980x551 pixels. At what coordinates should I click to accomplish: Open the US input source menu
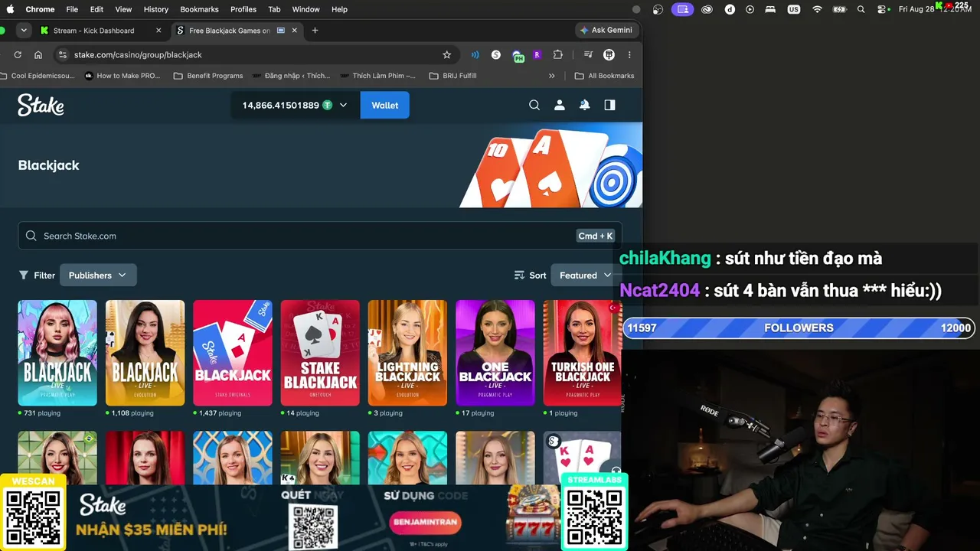pyautogui.click(x=794, y=9)
